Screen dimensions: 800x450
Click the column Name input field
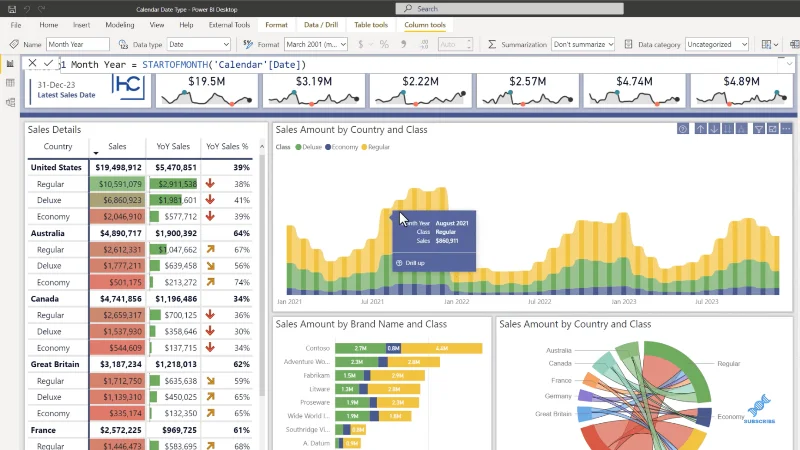click(x=78, y=44)
